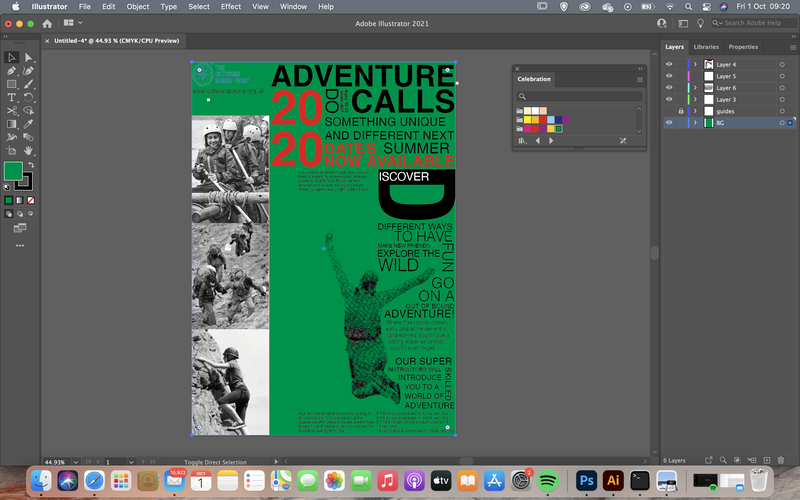Click the Home button in toolbar
Viewport: 800px width, 500px height.
[47, 23]
